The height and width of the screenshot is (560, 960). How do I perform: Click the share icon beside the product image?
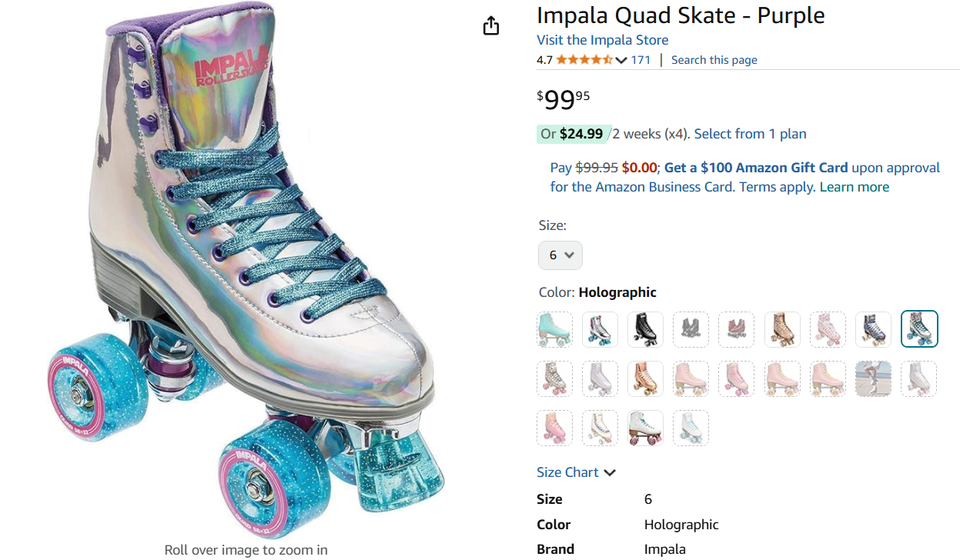[491, 26]
